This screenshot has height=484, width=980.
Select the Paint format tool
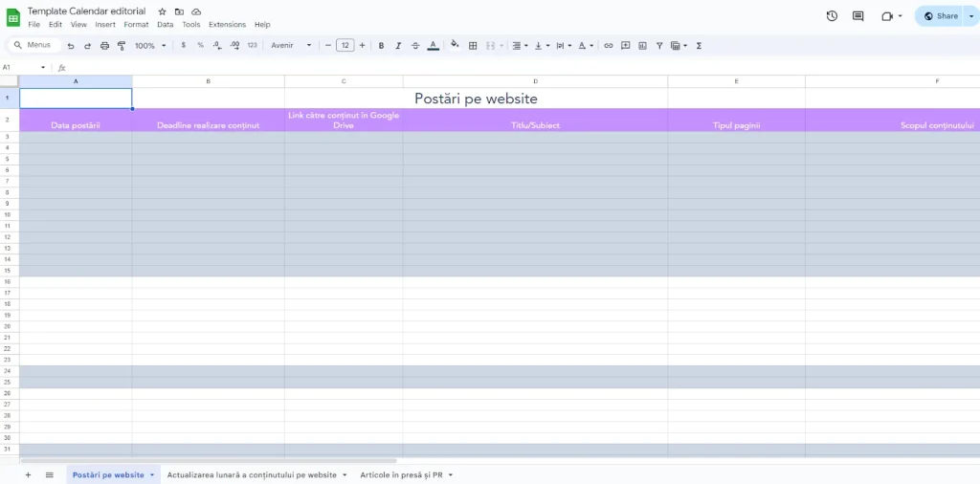coord(122,45)
